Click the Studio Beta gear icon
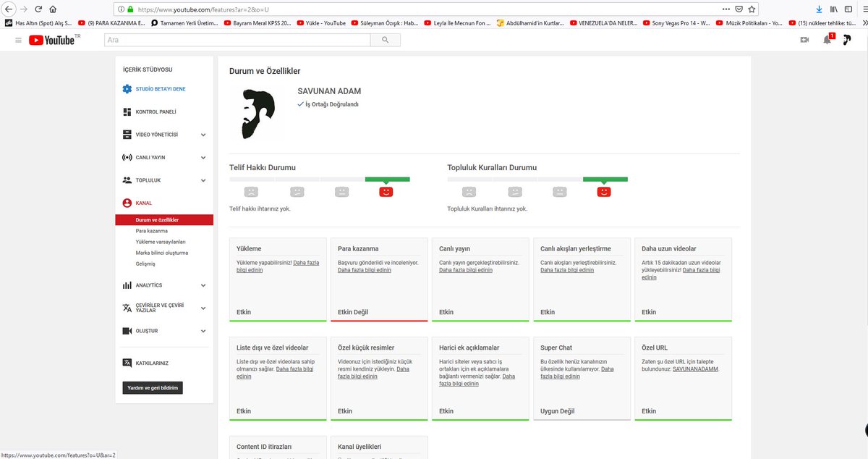868x459 pixels. (x=127, y=89)
